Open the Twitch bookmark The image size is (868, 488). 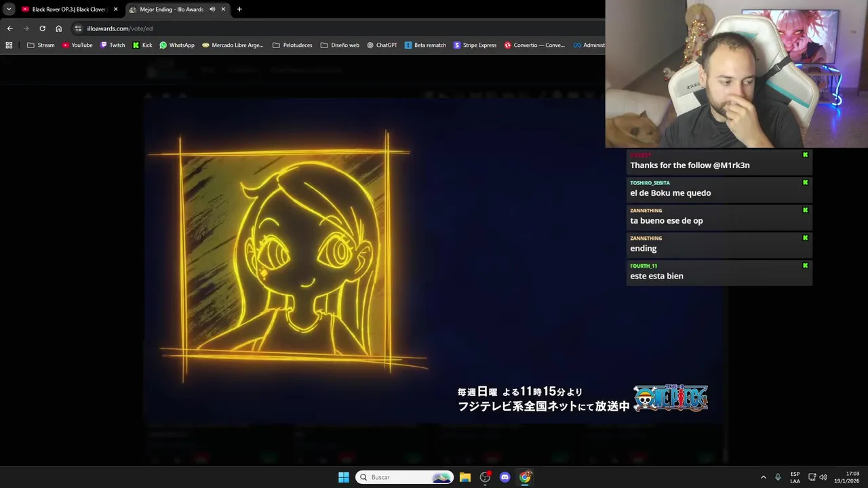[113, 45]
